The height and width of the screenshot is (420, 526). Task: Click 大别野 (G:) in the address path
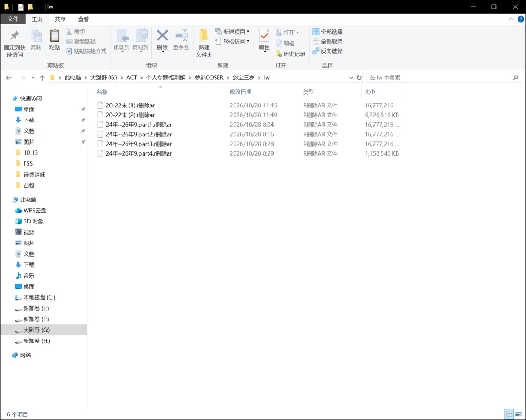(x=103, y=78)
